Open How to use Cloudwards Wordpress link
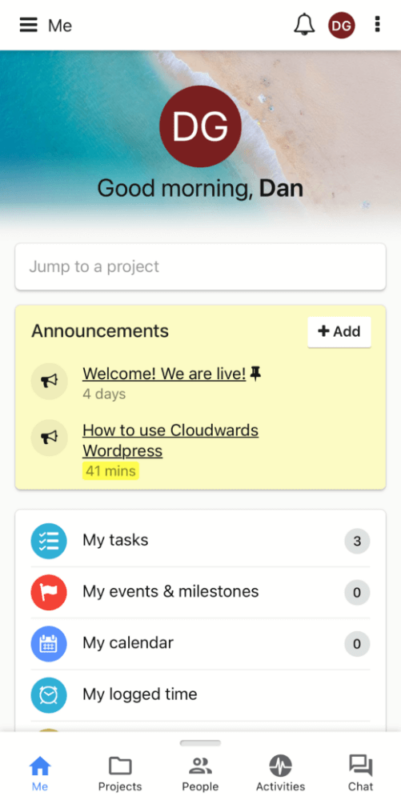The width and height of the screenshot is (401, 800). tap(170, 440)
